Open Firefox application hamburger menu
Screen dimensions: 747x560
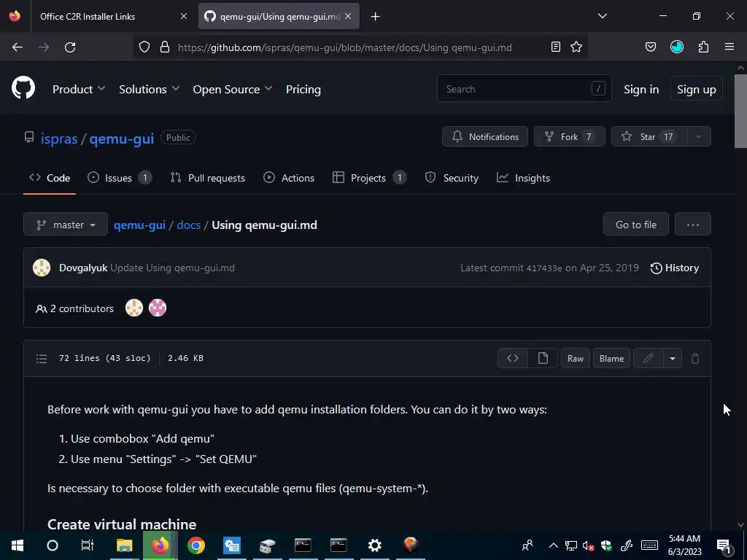click(x=729, y=47)
